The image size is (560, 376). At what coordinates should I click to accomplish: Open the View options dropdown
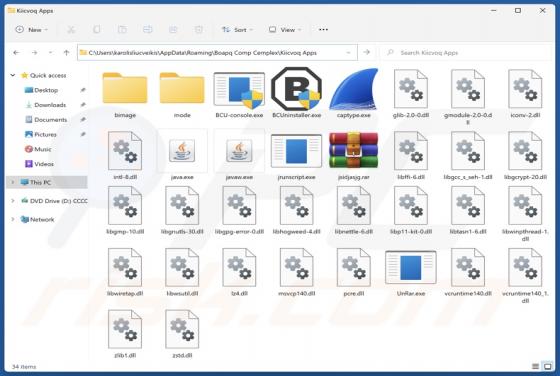[285, 30]
